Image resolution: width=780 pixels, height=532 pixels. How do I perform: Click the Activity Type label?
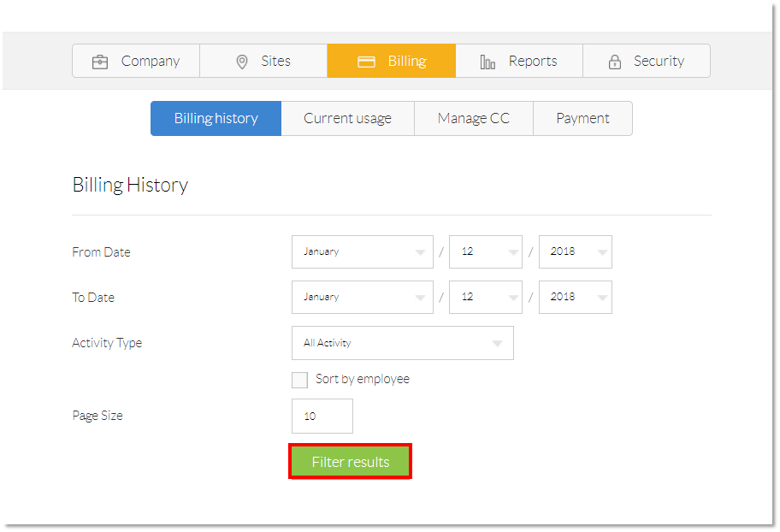click(107, 343)
